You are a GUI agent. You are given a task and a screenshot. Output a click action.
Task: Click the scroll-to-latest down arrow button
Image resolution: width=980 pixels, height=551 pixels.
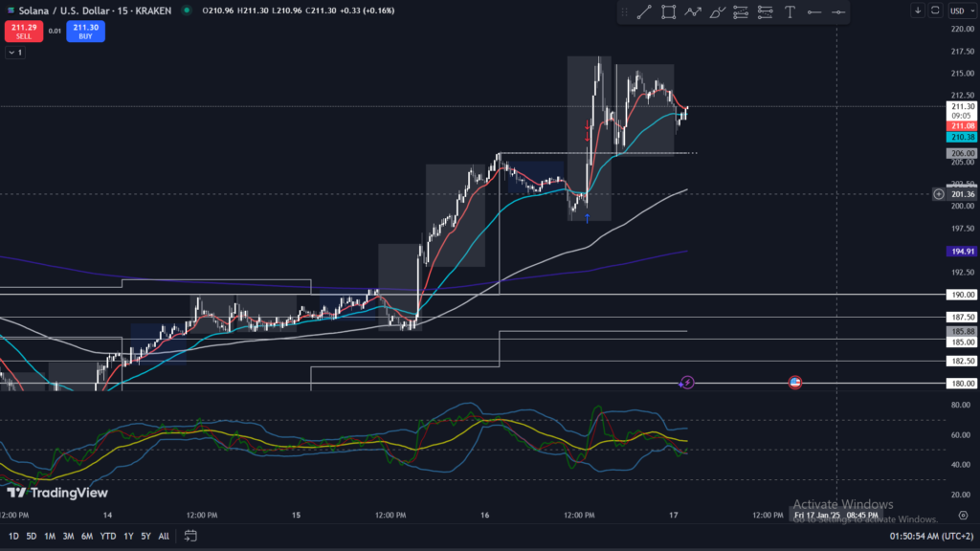click(x=918, y=11)
